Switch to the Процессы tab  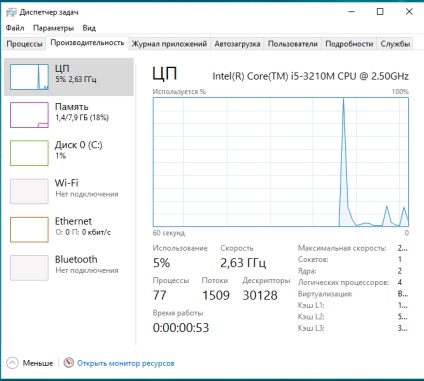[x=24, y=44]
